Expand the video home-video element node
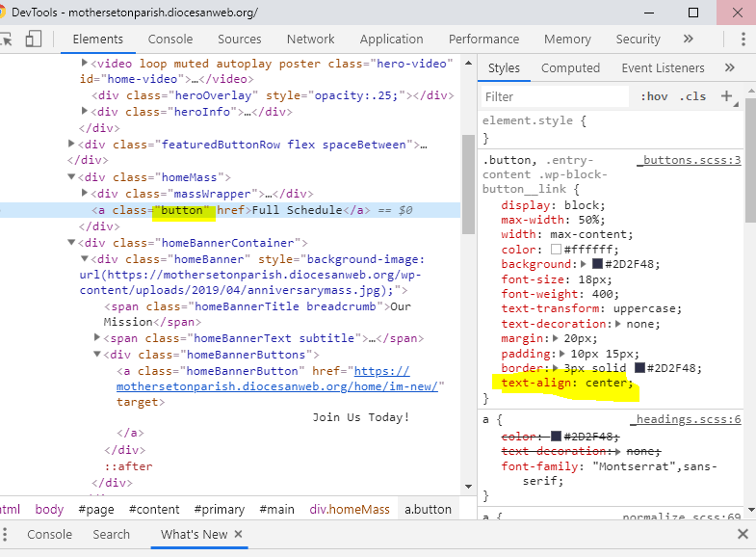 click(85, 63)
